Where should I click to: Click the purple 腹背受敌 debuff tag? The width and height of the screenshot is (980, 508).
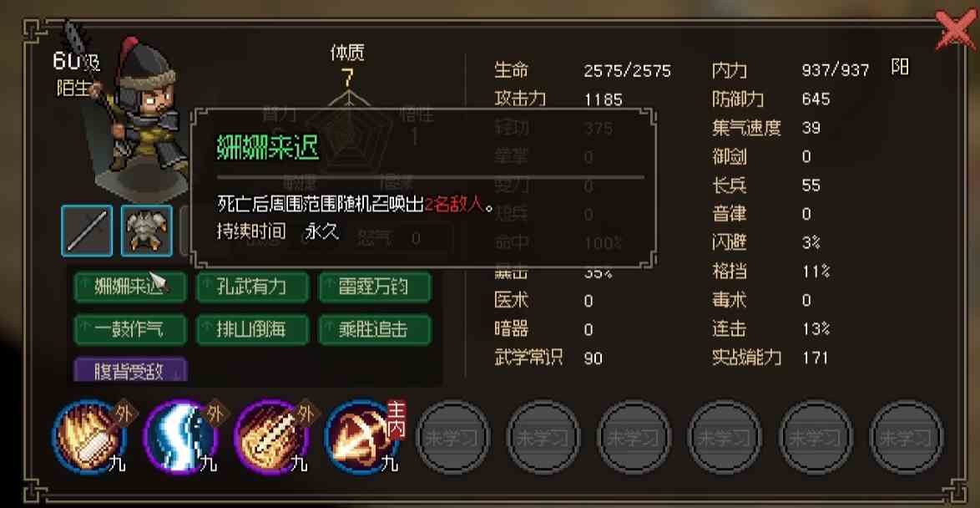pyautogui.click(x=130, y=370)
